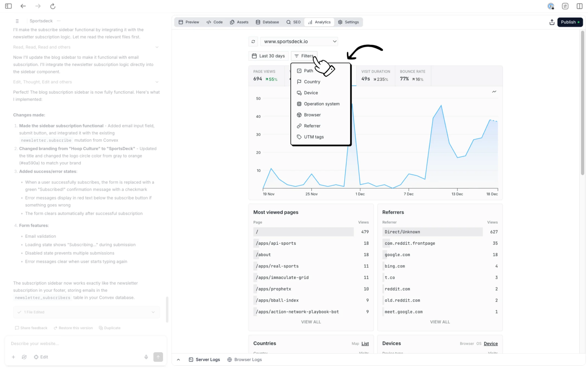This screenshot has width=588, height=368.
Task: Open the Last 30 days date range
Action: pyautogui.click(x=269, y=56)
